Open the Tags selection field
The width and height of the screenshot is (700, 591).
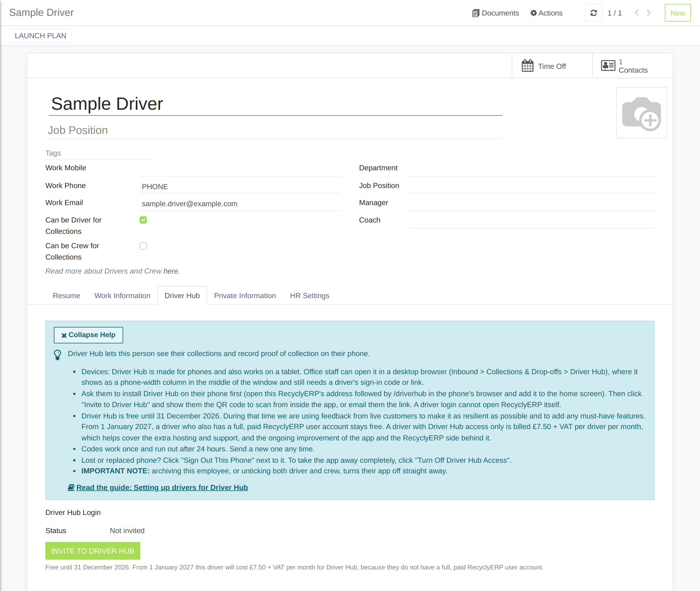[99, 153]
